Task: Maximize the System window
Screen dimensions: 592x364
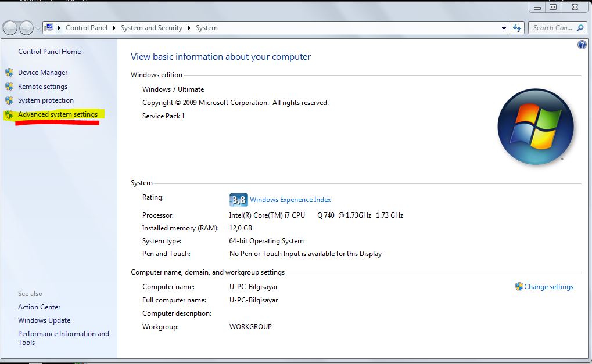Action: tap(553, 7)
